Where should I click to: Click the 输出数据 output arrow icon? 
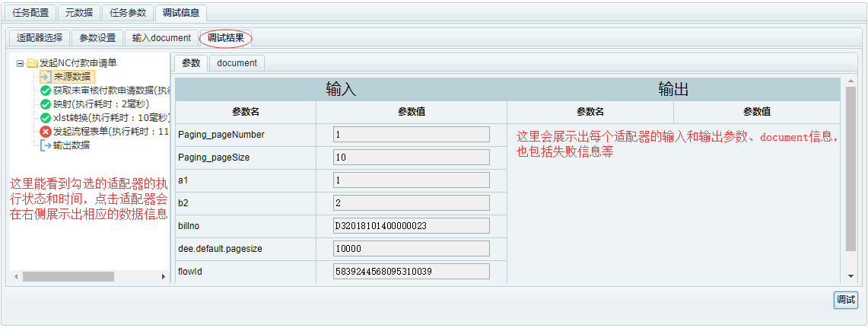pyautogui.click(x=46, y=145)
